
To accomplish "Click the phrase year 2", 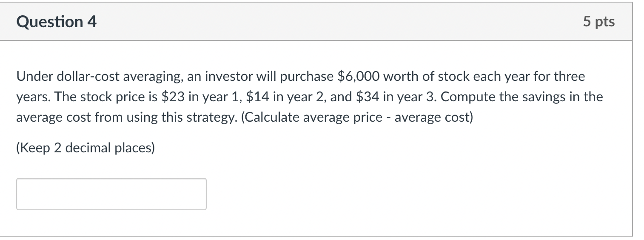I will [x=300, y=97].
